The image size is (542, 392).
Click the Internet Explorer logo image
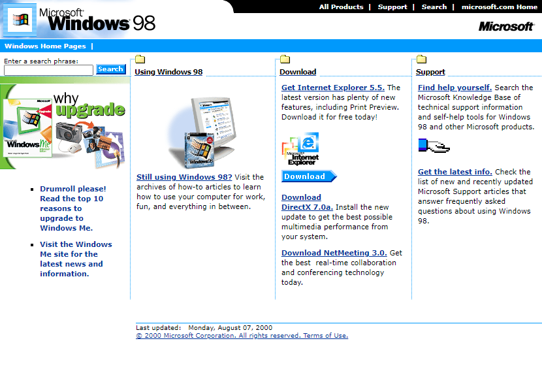300,149
